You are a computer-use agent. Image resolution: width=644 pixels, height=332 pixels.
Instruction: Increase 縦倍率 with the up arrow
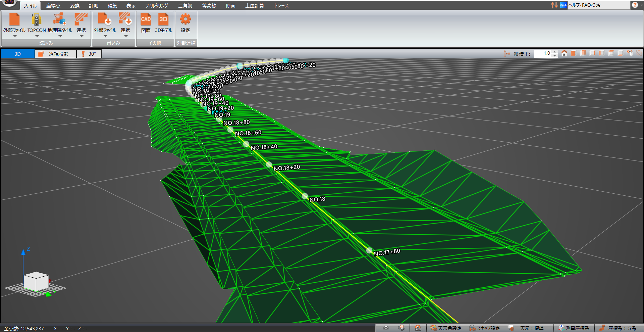555,52
